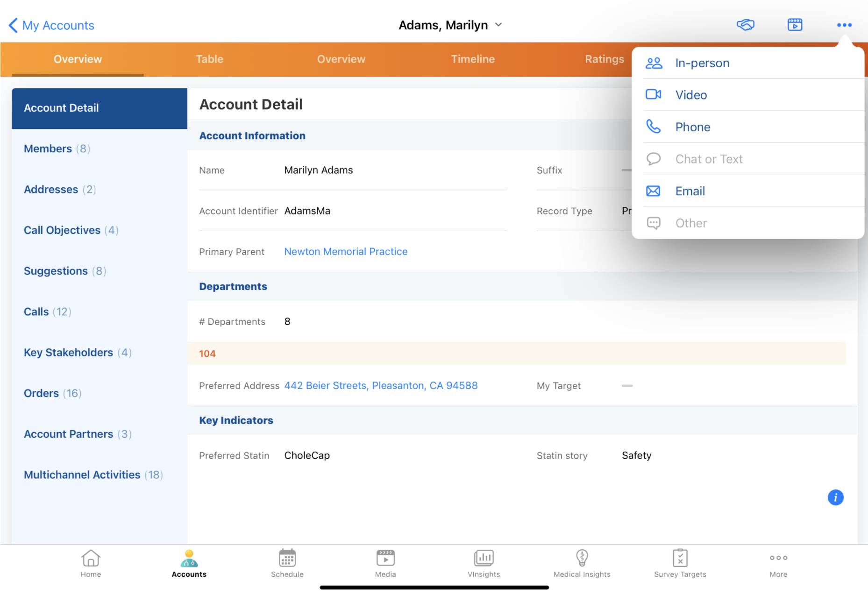Go to Home in bottom bar
868x595 pixels.
click(x=91, y=563)
